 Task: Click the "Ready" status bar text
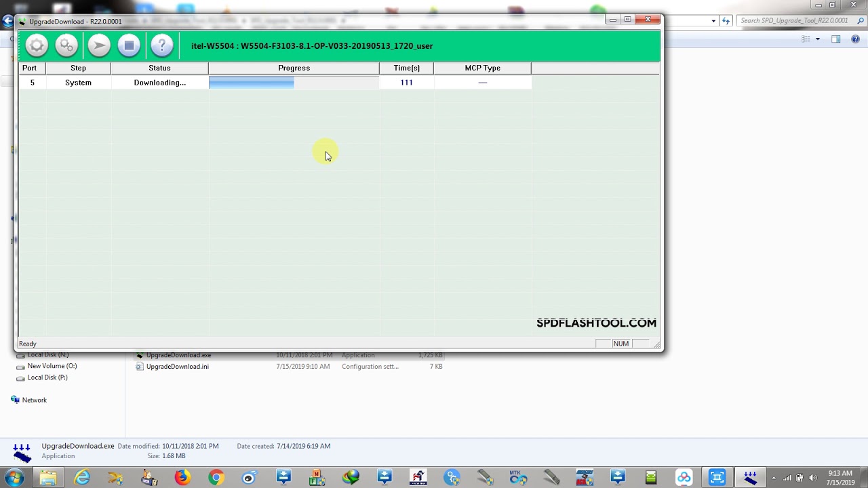click(28, 344)
